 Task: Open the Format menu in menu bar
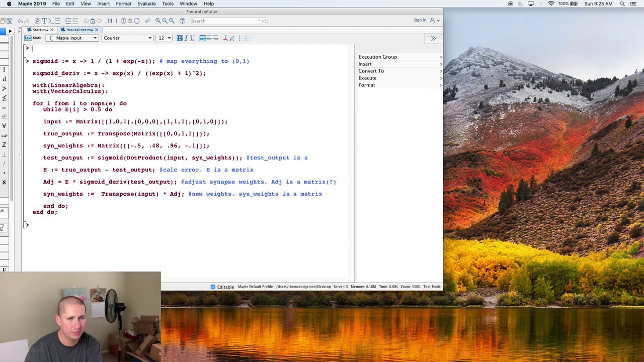[x=123, y=4]
